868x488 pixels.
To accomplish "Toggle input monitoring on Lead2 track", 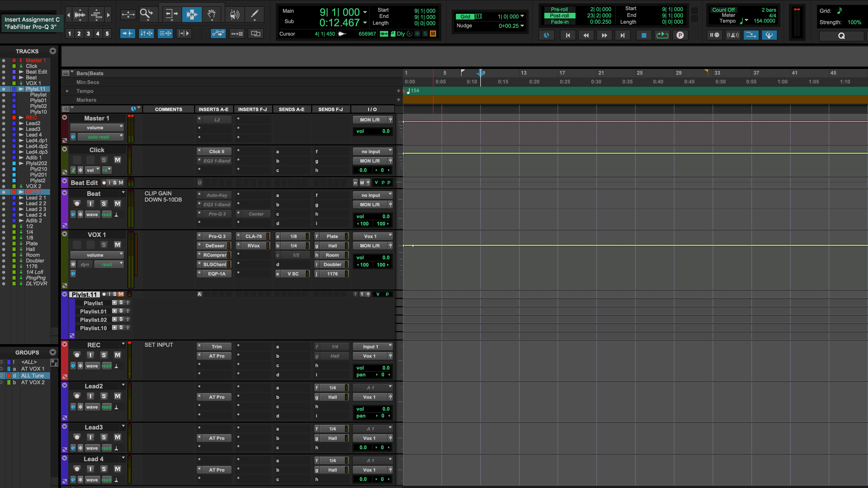I will 90,396.
